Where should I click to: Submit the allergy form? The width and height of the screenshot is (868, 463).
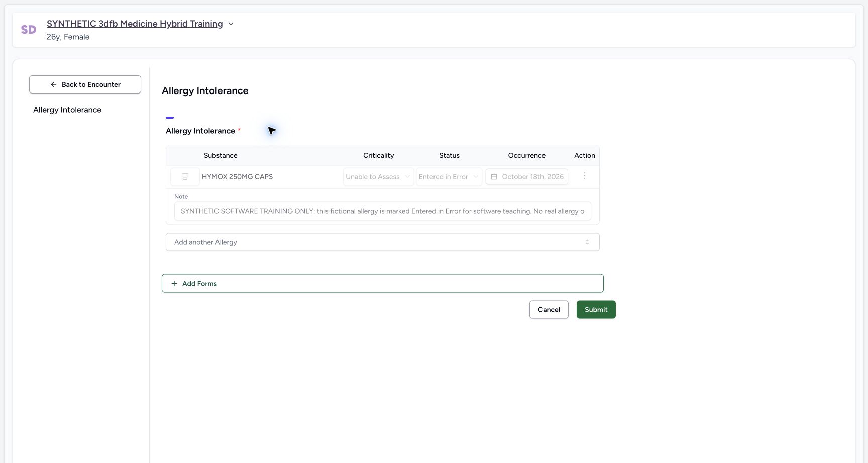596,310
